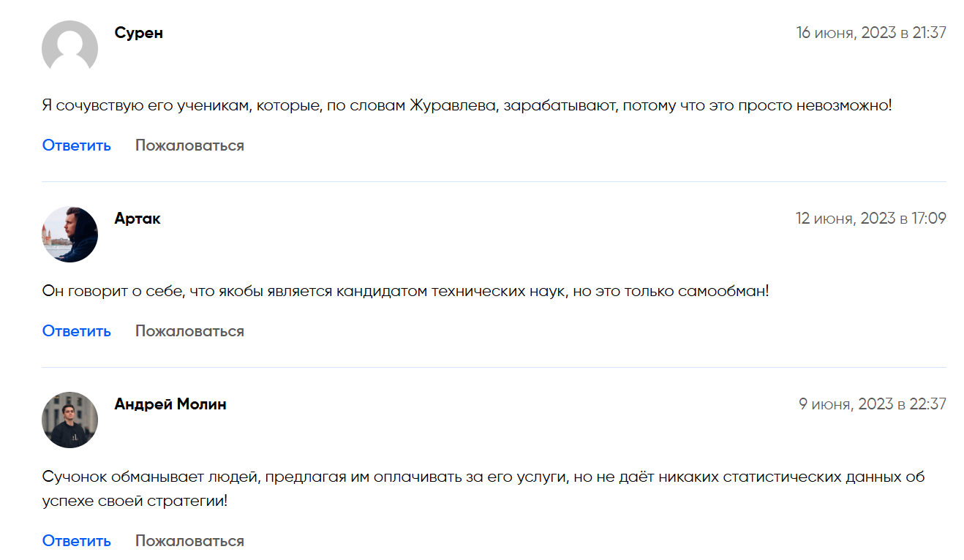The image size is (964, 560).
Task: Reply to Артак's comment with Ответить
Action: tap(77, 331)
